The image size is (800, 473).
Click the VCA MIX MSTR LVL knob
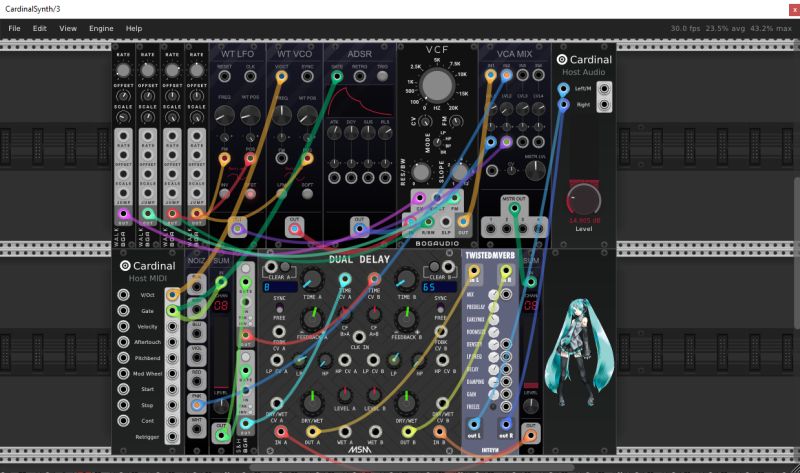pyautogui.click(x=535, y=170)
